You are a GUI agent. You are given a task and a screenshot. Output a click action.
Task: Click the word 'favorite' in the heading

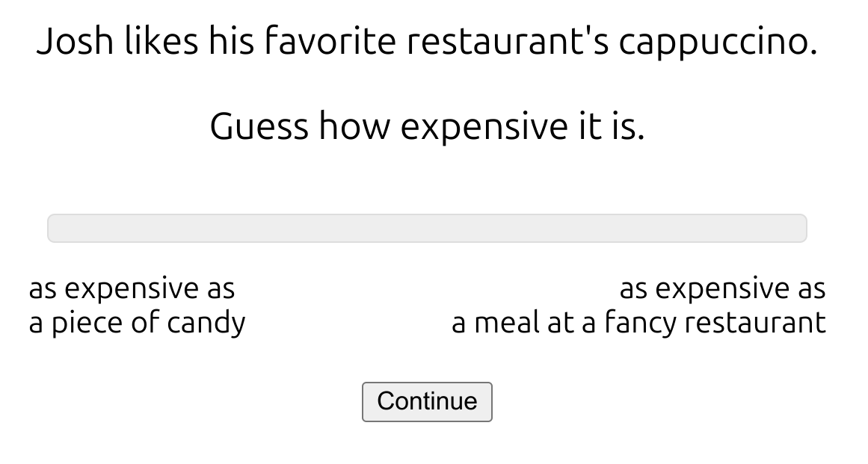(x=330, y=42)
